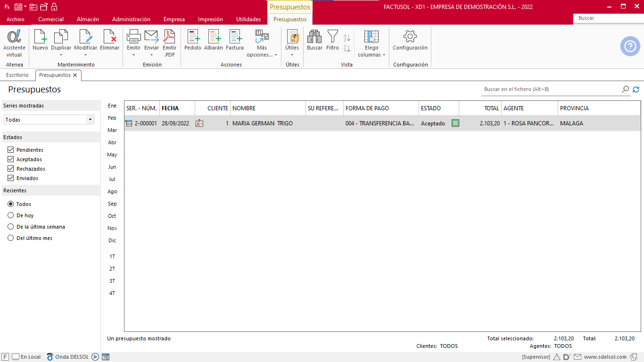This screenshot has width=644, height=362.
Task: Click the top-right Buscar search box
Action: coord(608,18)
